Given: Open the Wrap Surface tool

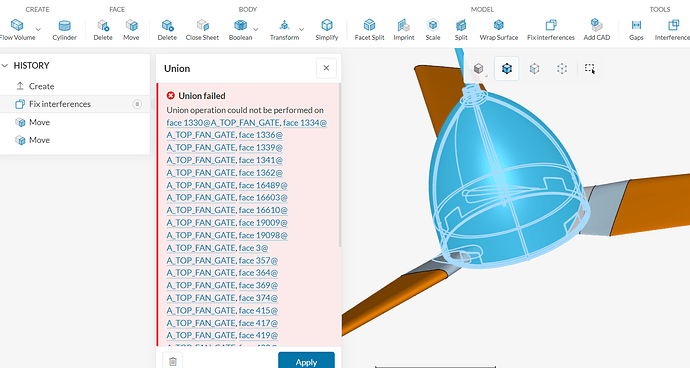Looking at the screenshot, I should pyautogui.click(x=499, y=29).
